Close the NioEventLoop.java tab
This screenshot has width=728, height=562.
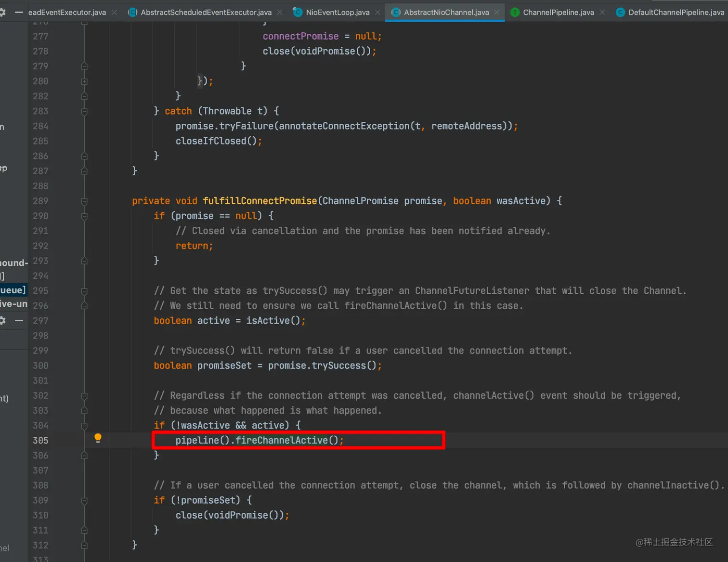[377, 12]
